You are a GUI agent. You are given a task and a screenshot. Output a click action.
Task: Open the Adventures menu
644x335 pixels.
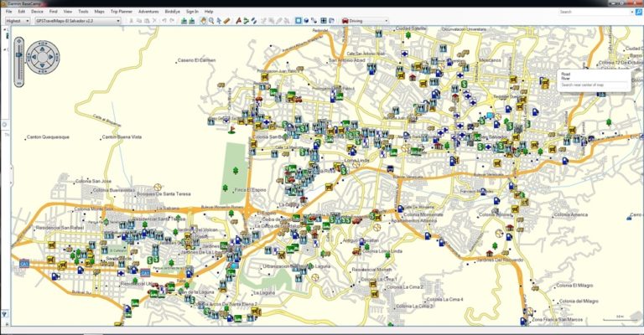point(148,12)
